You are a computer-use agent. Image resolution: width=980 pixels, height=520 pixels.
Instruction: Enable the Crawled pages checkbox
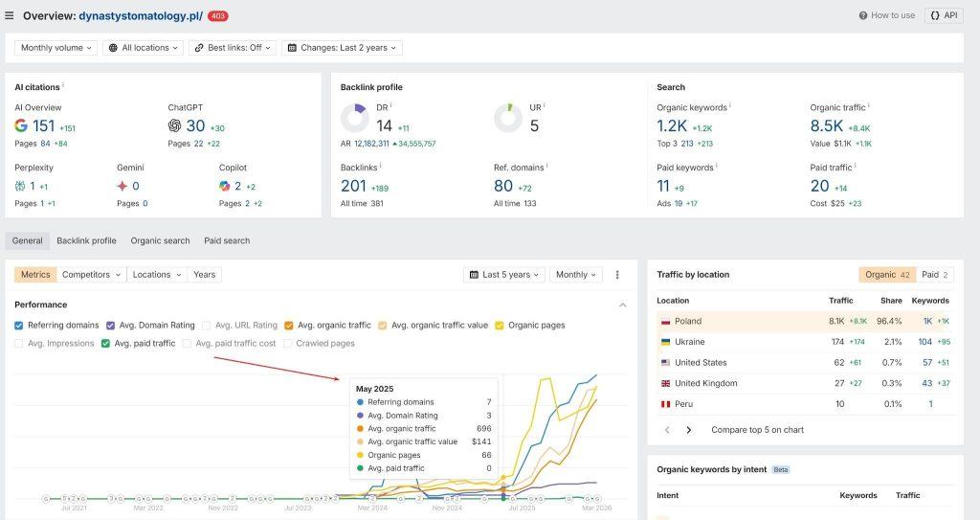click(287, 344)
